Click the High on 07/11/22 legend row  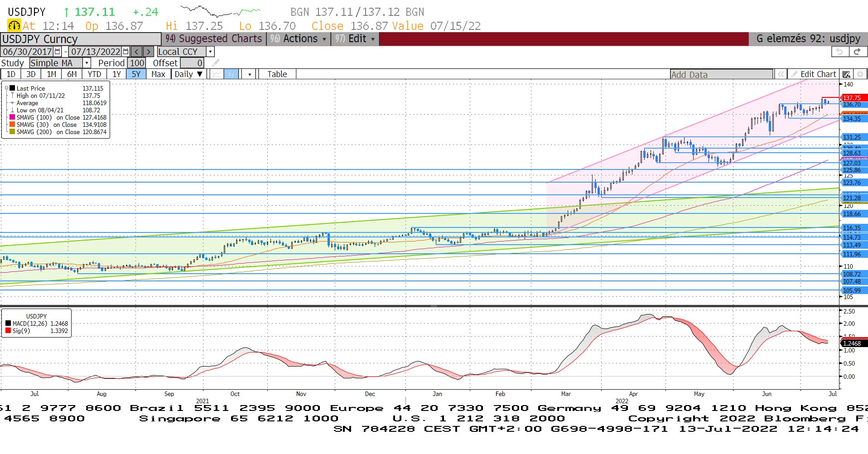point(58,96)
